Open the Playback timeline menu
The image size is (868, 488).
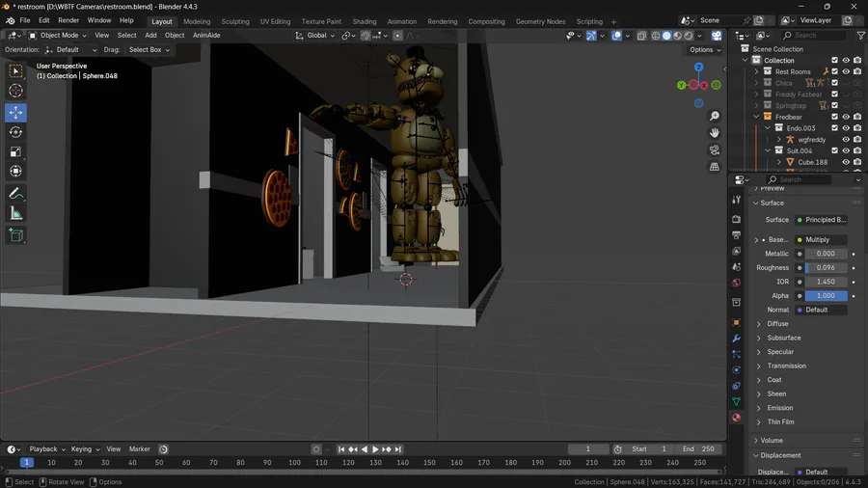coord(47,449)
